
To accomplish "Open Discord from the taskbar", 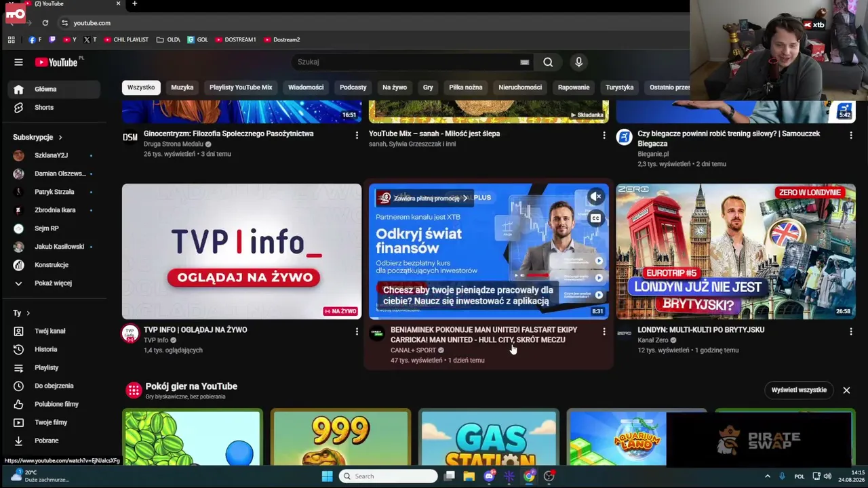I will click(x=489, y=476).
